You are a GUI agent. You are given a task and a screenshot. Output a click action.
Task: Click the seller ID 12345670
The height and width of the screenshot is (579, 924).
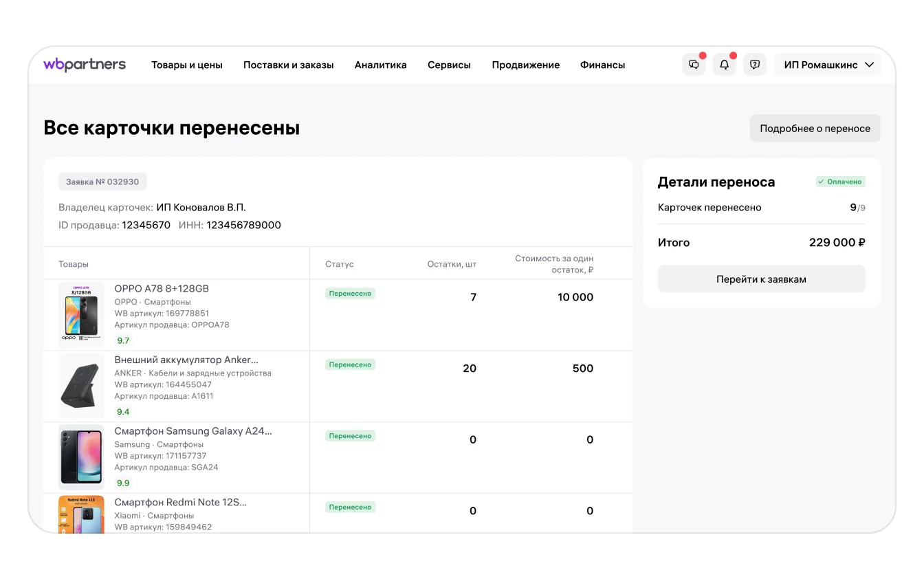coord(146,226)
